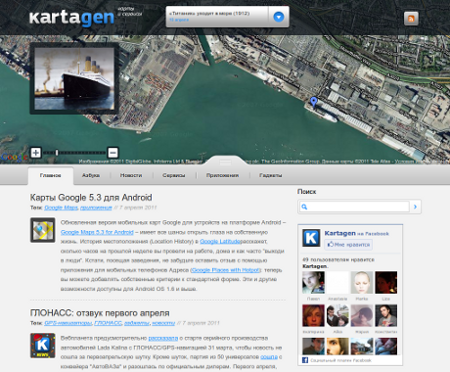This screenshot has width=450, height=372.
Task: Open Marika's Facebook profile photo
Action: click(362, 283)
